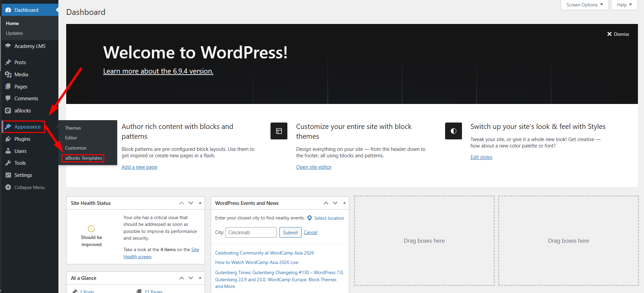Click the Collapse Menu arrow icon
The width and height of the screenshot is (644, 293).
click(x=8, y=187)
